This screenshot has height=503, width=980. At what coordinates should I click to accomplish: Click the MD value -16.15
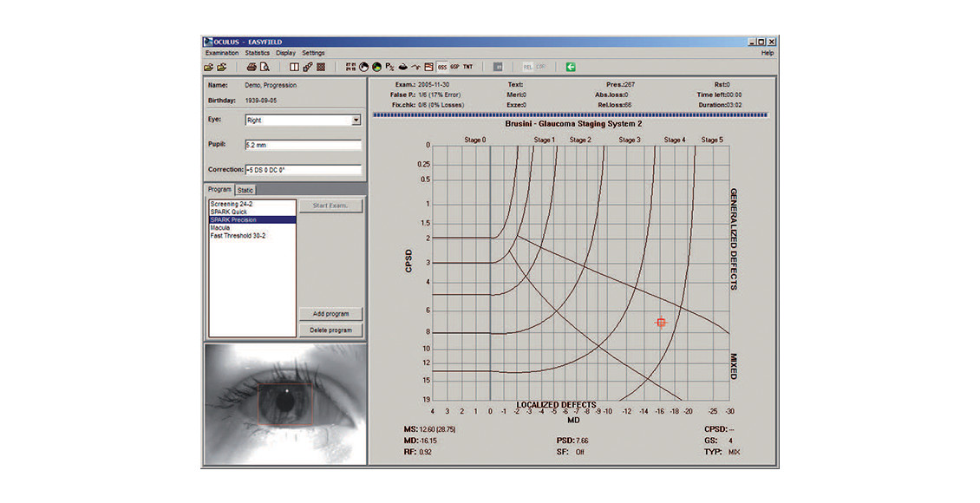tap(428, 441)
